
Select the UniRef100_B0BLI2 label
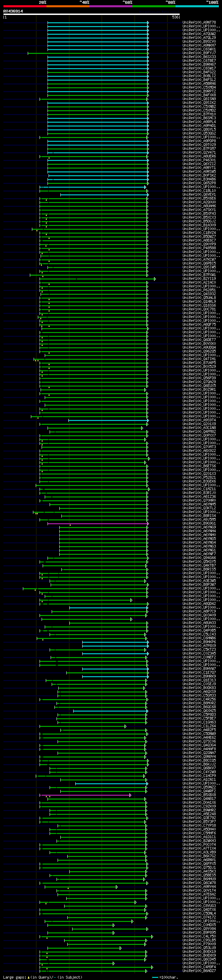[x=199, y=76]
